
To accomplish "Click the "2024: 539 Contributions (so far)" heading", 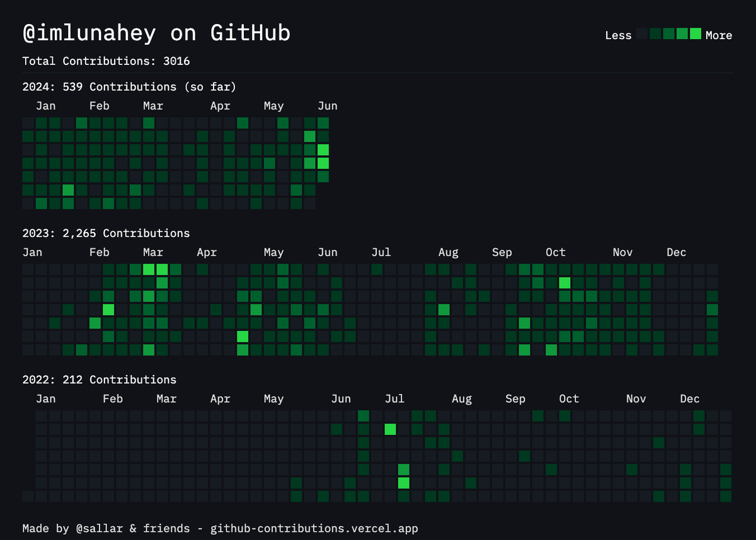I will point(129,86).
